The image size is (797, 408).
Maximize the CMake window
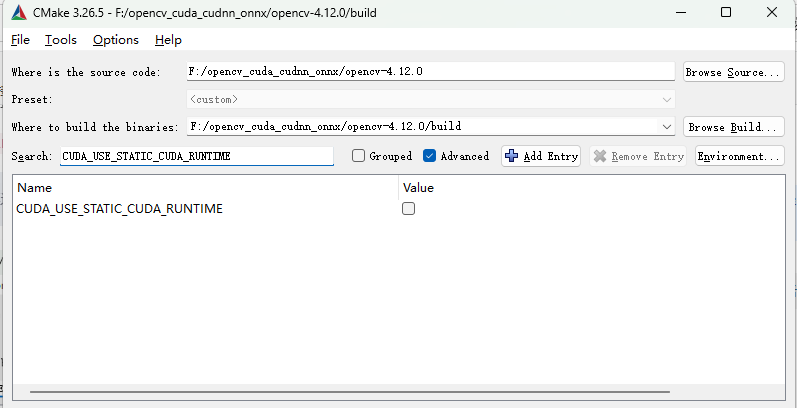tap(726, 12)
